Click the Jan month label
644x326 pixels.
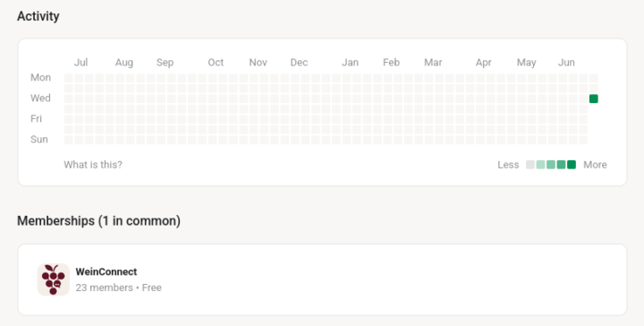350,62
